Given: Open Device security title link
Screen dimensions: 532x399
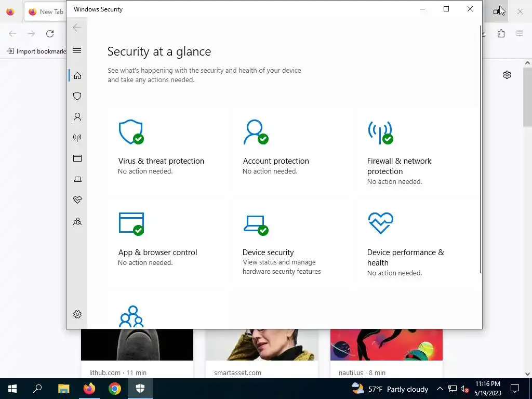Looking at the screenshot, I should tap(268, 252).
